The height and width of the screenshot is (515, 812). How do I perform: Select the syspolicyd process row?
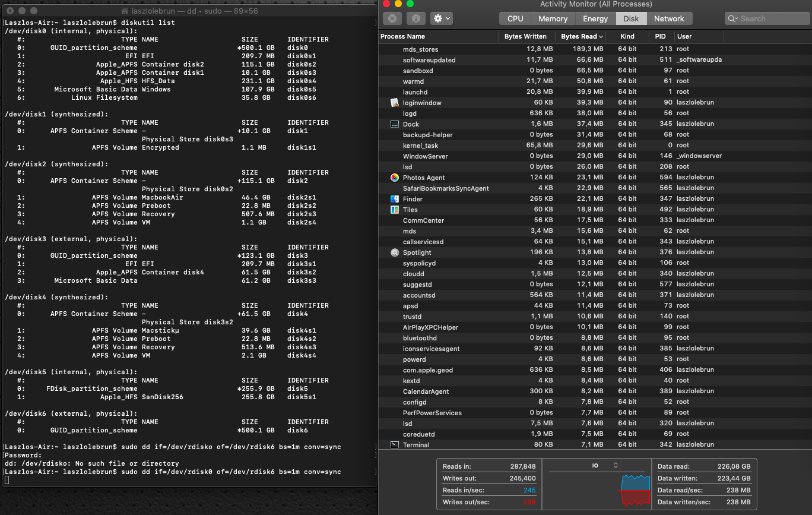[x=595, y=263]
